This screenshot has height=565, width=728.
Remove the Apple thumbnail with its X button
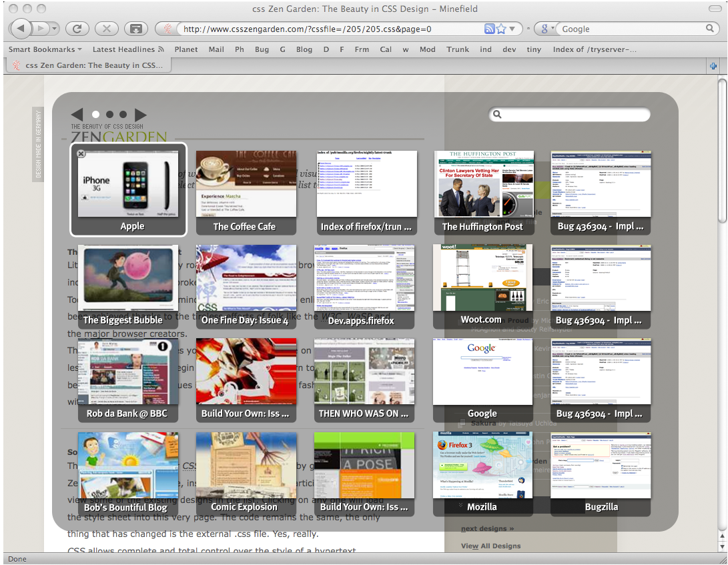click(81, 153)
